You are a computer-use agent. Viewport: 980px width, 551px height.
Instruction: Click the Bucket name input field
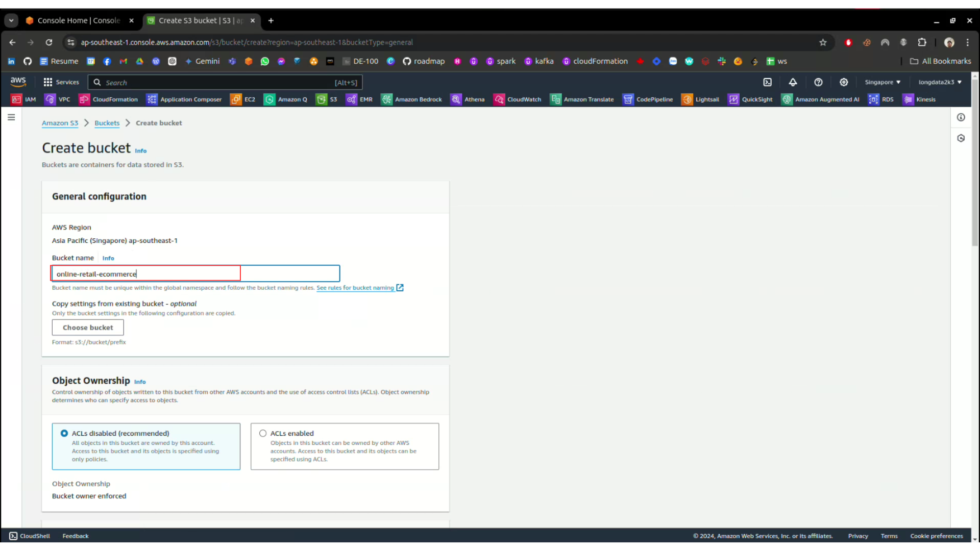coord(195,274)
